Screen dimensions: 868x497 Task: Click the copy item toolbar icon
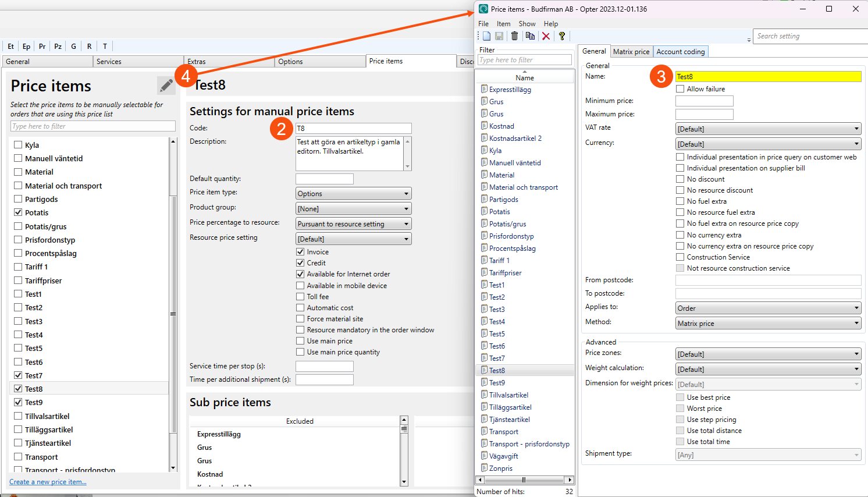point(530,36)
